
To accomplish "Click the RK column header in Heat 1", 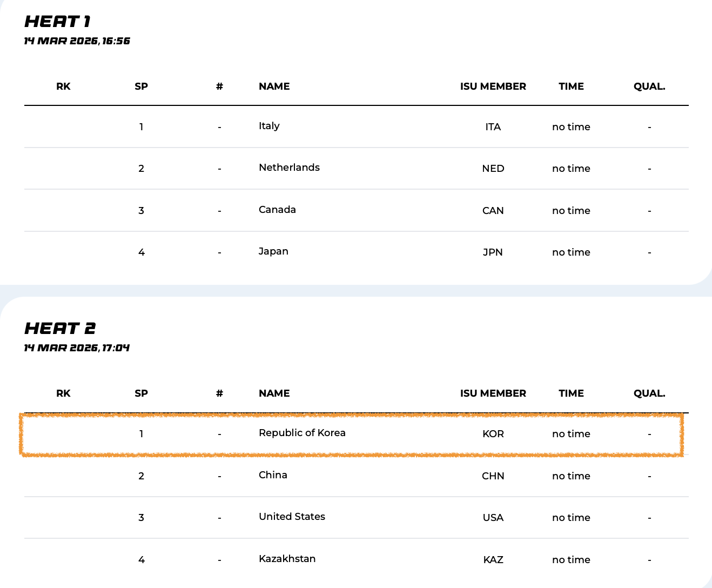I will [x=63, y=86].
